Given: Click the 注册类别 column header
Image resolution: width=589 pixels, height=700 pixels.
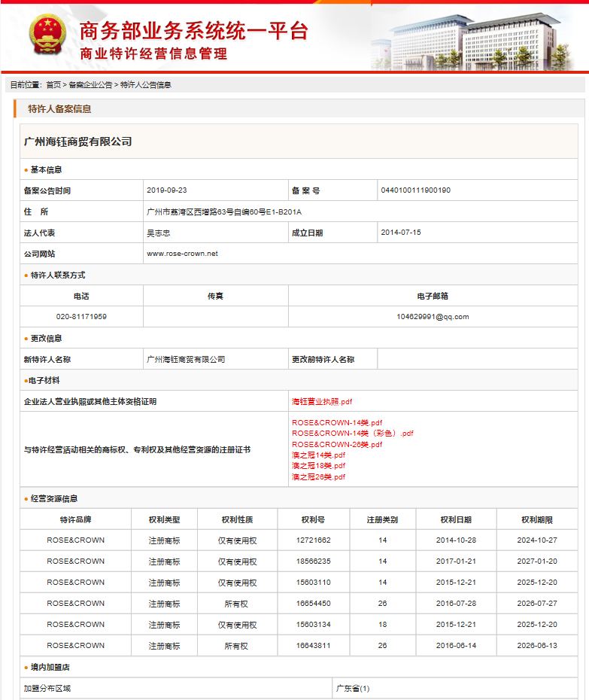Looking at the screenshot, I should point(382,519).
